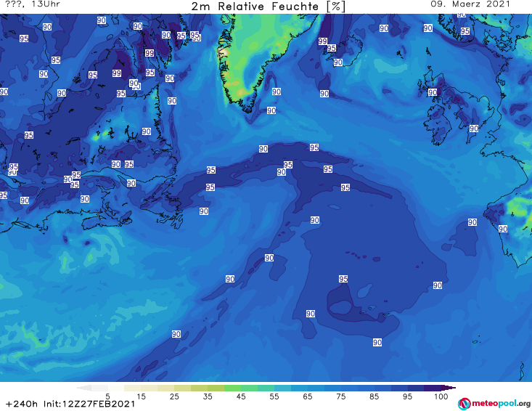Open the meteopool.org text link
This screenshot has height=411, width=532.
tap(501, 404)
